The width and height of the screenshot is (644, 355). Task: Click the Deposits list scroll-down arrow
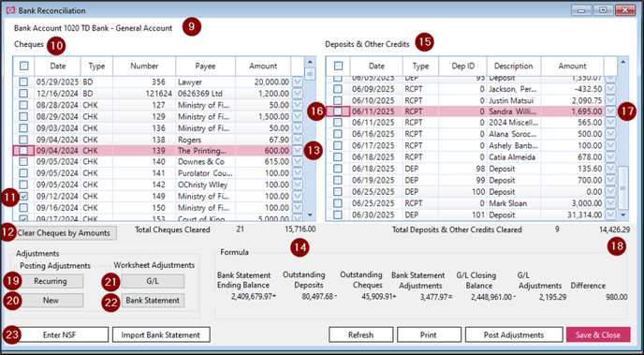tap(623, 214)
